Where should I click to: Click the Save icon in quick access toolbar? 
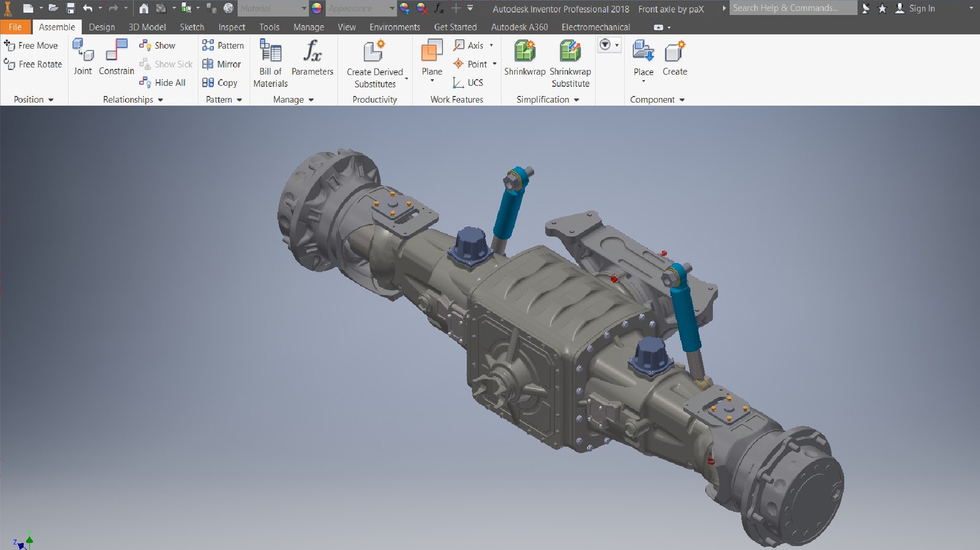[x=70, y=8]
